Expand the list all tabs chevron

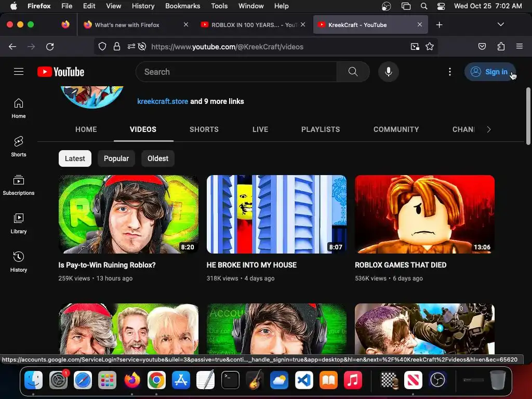point(500,24)
